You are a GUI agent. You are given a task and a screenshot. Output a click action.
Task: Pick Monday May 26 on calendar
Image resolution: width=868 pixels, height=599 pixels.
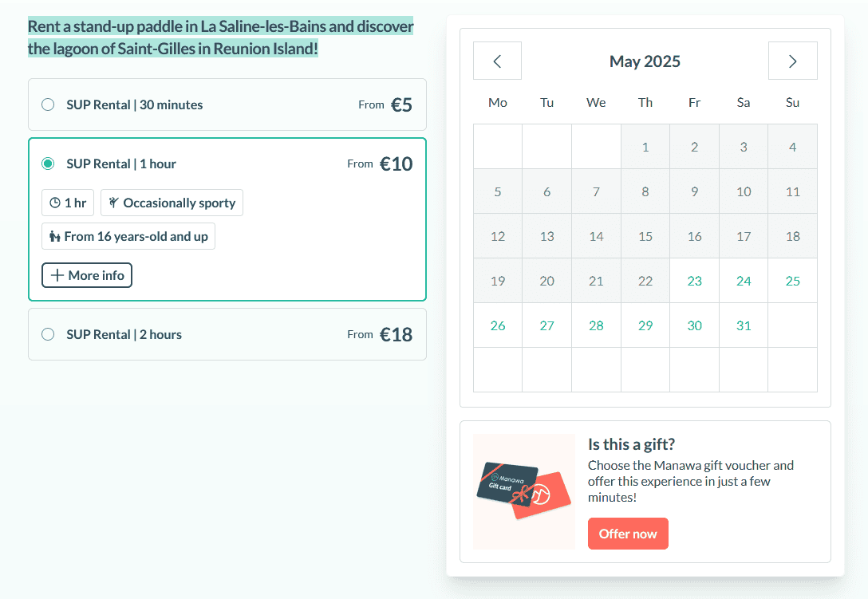click(x=498, y=325)
